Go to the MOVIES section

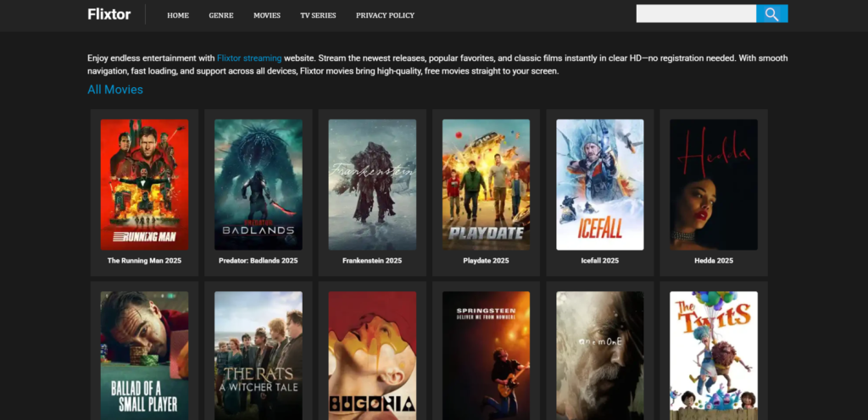point(267,15)
